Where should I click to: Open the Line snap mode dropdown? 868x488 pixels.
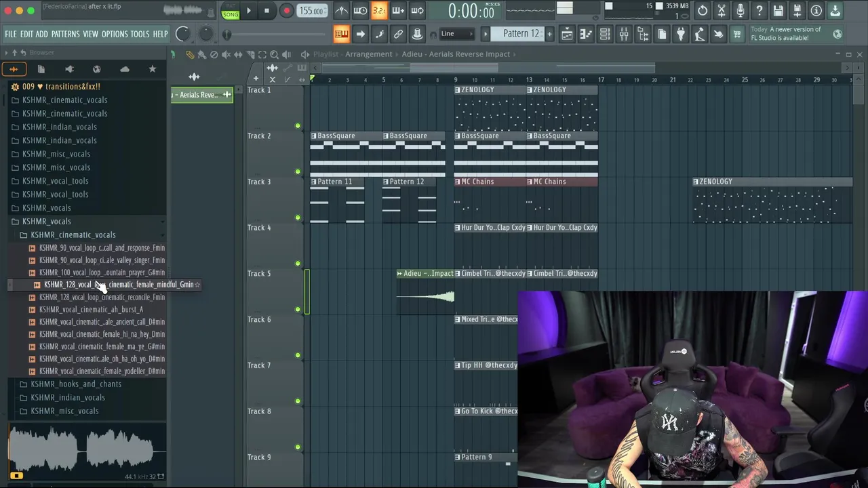[x=457, y=34]
